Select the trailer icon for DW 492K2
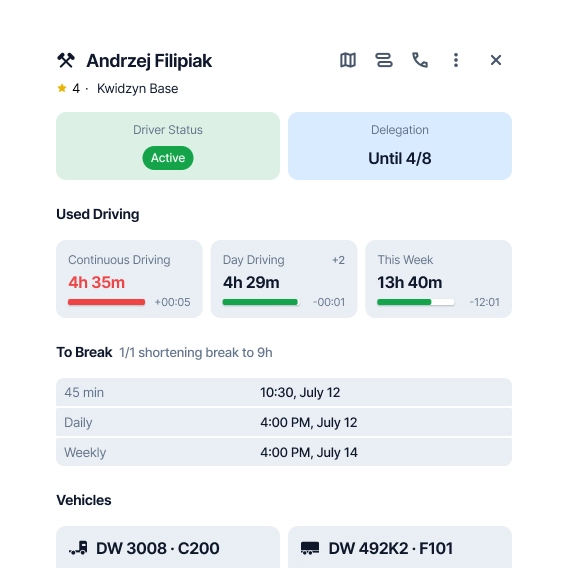The width and height of the screenshot is (568, 568). [x=310, y=548]
